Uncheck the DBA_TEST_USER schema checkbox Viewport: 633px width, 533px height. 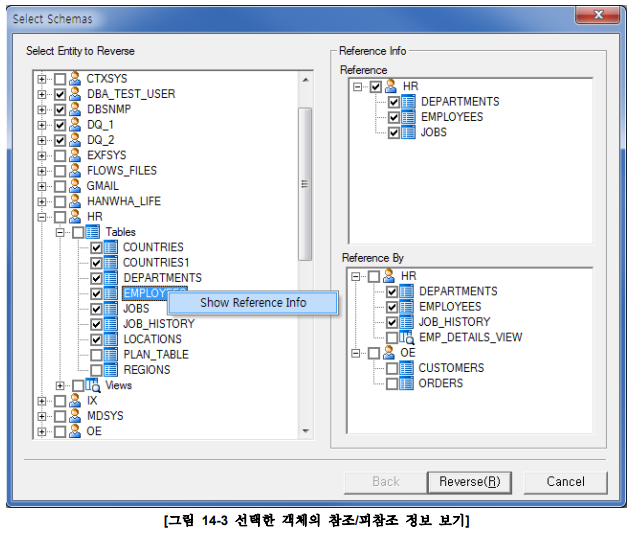click(59, 94)
